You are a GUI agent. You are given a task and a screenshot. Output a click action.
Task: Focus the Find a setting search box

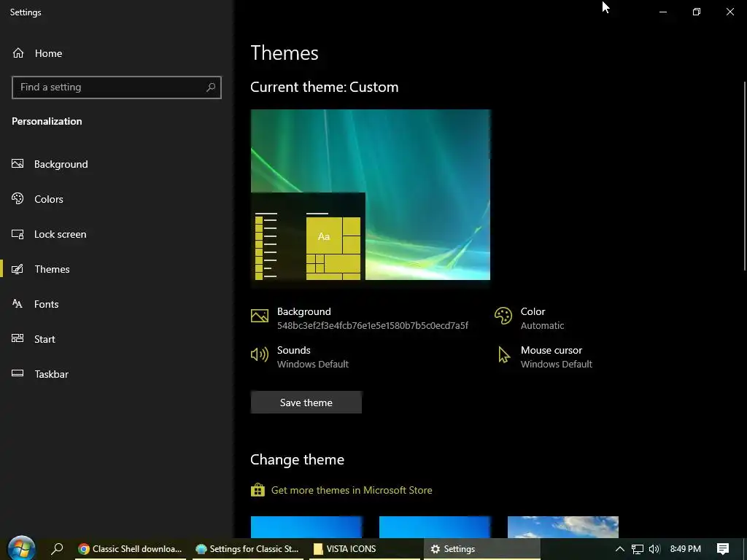point(117,87)
